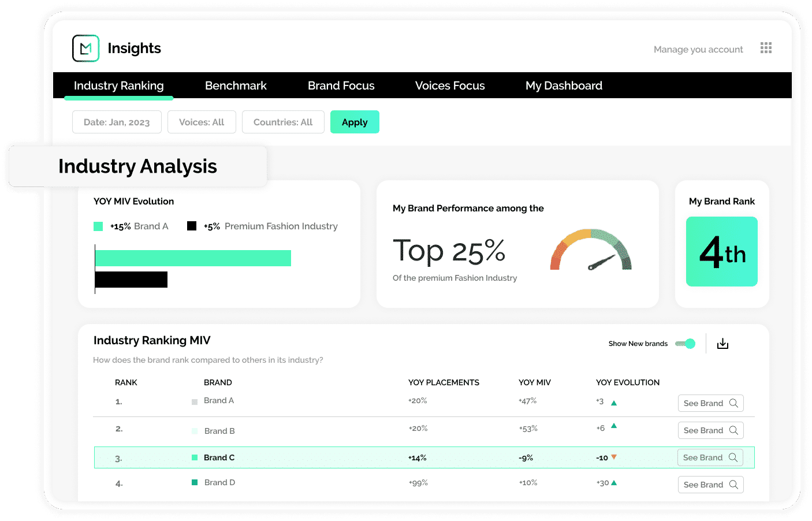Image resolution: width=812 pixels, height=521 pixels.
Task: Click the Apply button
Action: pyautogui.click(x=355, y=122)
